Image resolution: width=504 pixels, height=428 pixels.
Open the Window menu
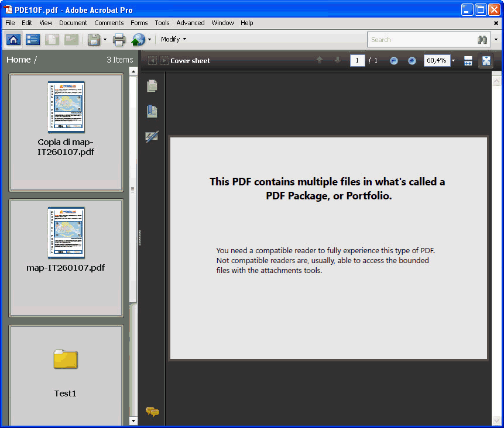pyautogui.click(x=223, y=23)
